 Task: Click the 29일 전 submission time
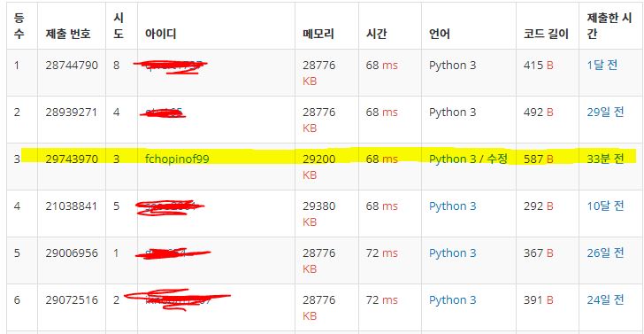tap(605, 112)
